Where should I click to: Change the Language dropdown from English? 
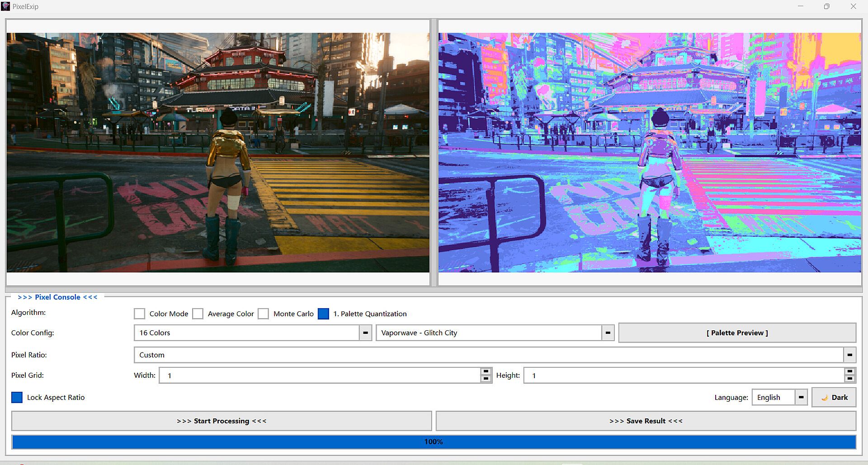[x=801, y=397]
